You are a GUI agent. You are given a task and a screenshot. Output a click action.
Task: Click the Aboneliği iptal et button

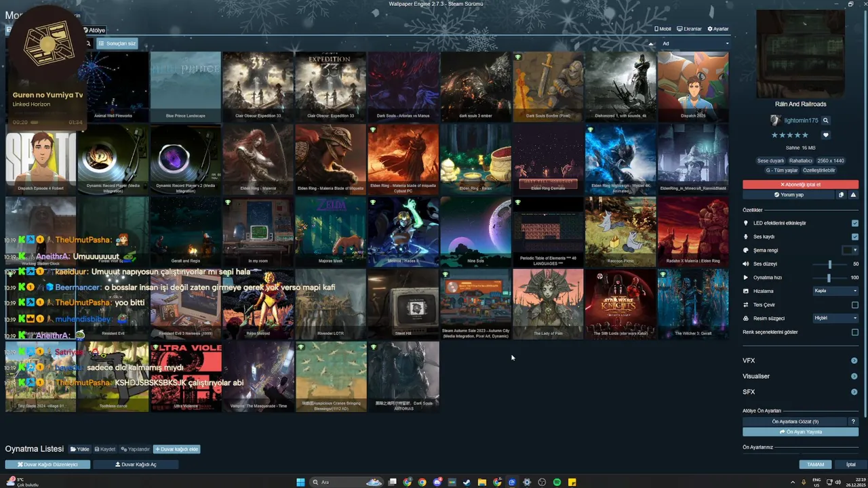pyautogui.click(x=800, y=184)
